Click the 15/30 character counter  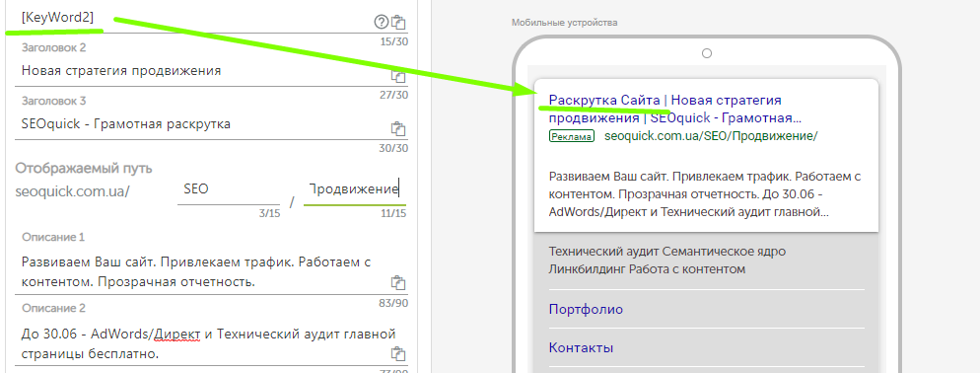[x=393, y=41]
